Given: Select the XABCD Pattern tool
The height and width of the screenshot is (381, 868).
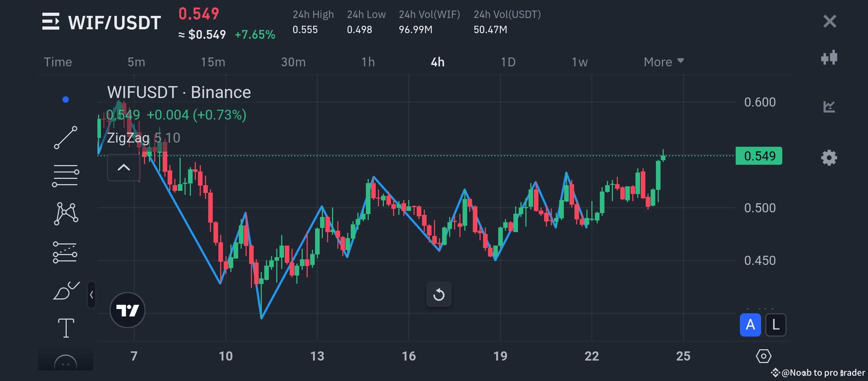Looking at the screenshot, I should 66,213.
